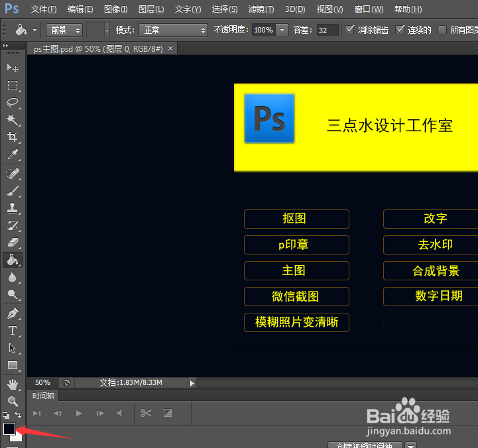The height and width of the screenshot is (448, 478).
Task: Open the 编辑 menu
Action: [x=80, y=9]
